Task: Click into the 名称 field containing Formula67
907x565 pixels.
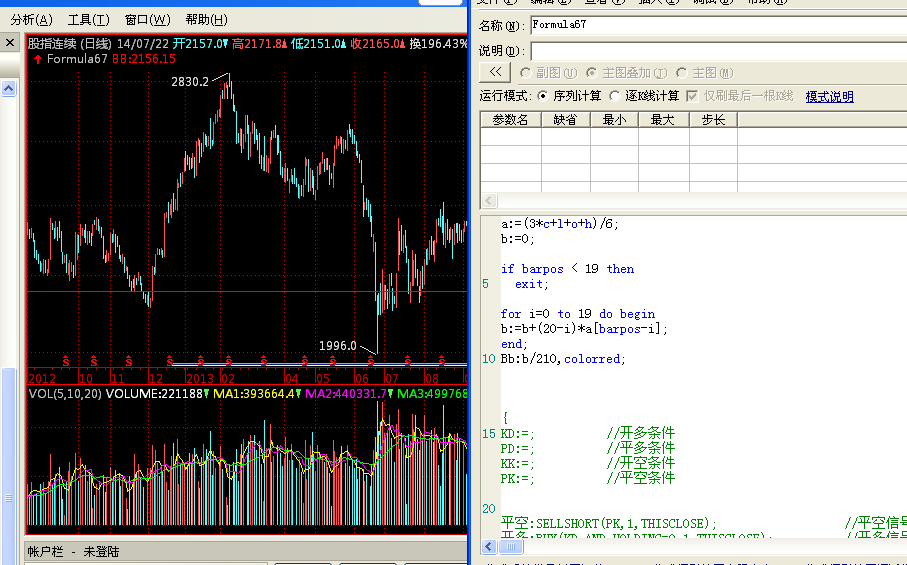Action: pos(718,25)
